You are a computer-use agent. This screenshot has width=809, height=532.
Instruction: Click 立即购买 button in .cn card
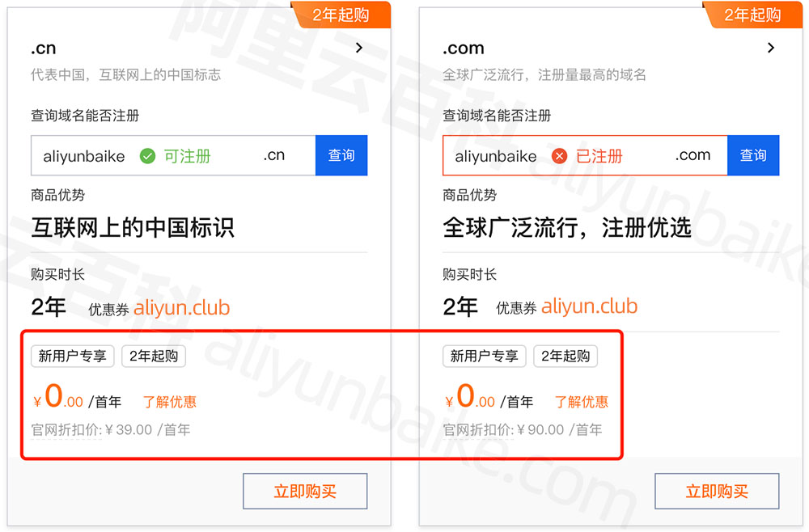306,492
